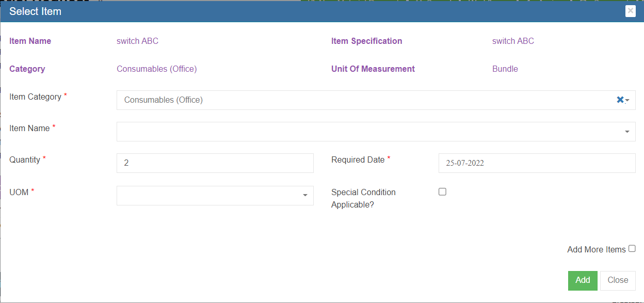Click the Select Item dialog title

[x=35, y=11]
